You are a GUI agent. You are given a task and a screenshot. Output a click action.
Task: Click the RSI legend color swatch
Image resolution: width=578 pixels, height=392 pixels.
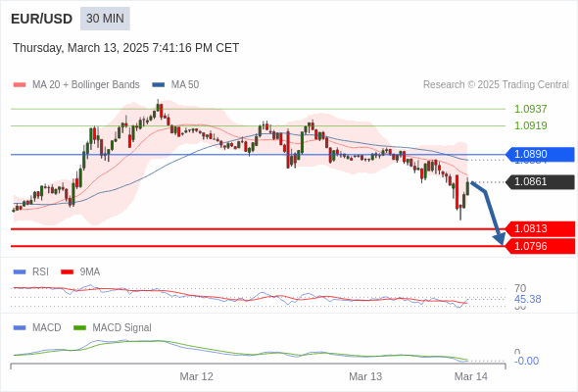tap(20, 272)
